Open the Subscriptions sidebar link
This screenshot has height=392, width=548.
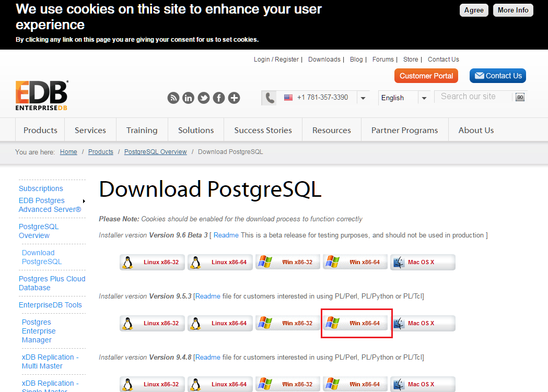(41, 188)
